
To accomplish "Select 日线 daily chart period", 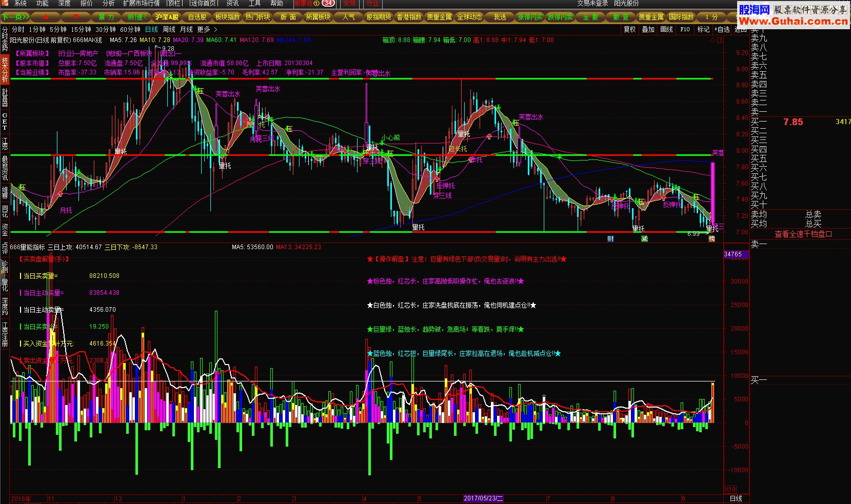I will (x=152, y=30).
